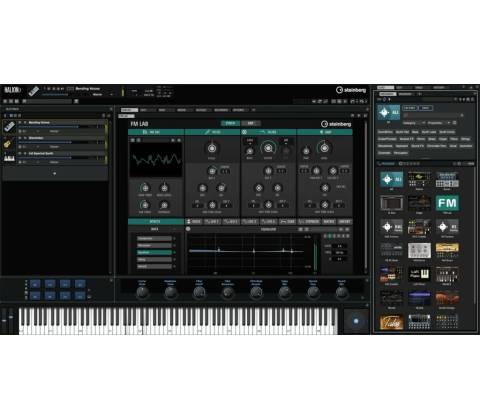Switch to the Synth page tab in FM Lab
Viewport: 480px width, 420px height.
point(230,123)
